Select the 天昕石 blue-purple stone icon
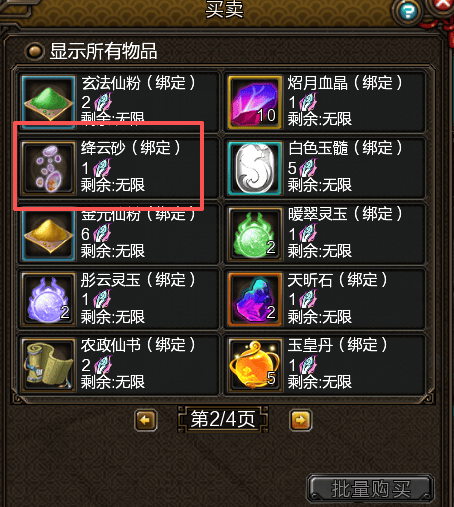 click(x=255, y=299)
